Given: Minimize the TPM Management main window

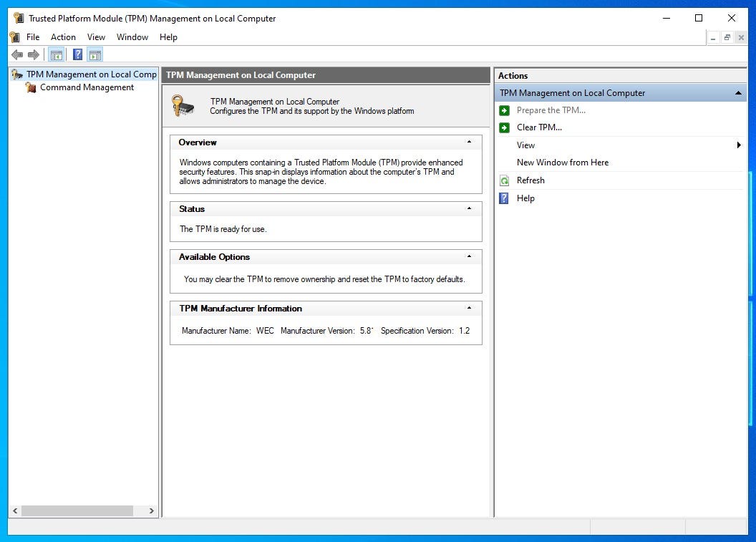Looking at the screenshot, I should coord(667,19).
